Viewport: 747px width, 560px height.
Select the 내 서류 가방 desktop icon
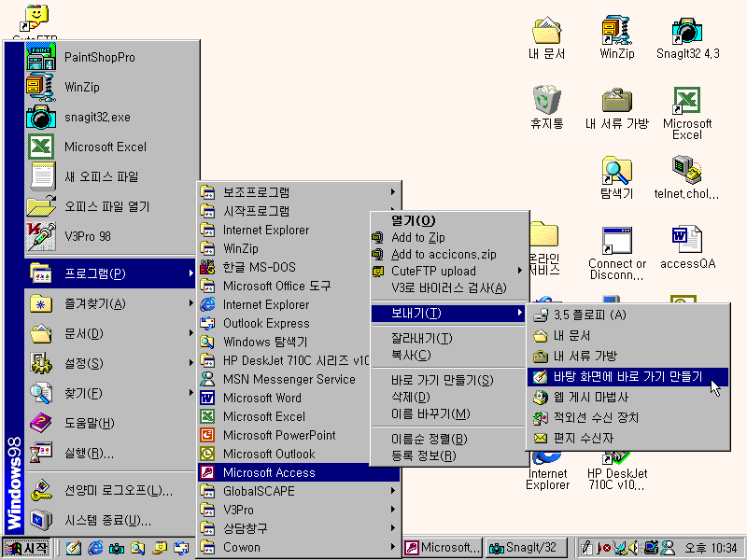(617, 107)
